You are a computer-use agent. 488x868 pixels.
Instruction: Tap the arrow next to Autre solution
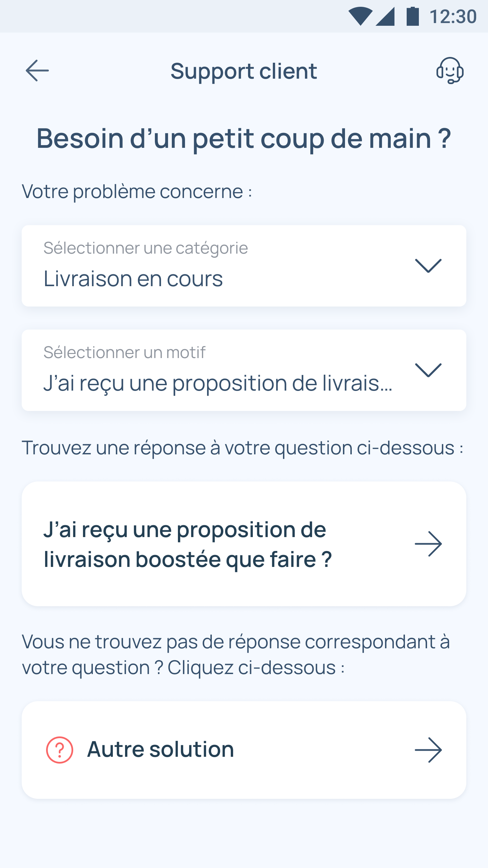428,750
